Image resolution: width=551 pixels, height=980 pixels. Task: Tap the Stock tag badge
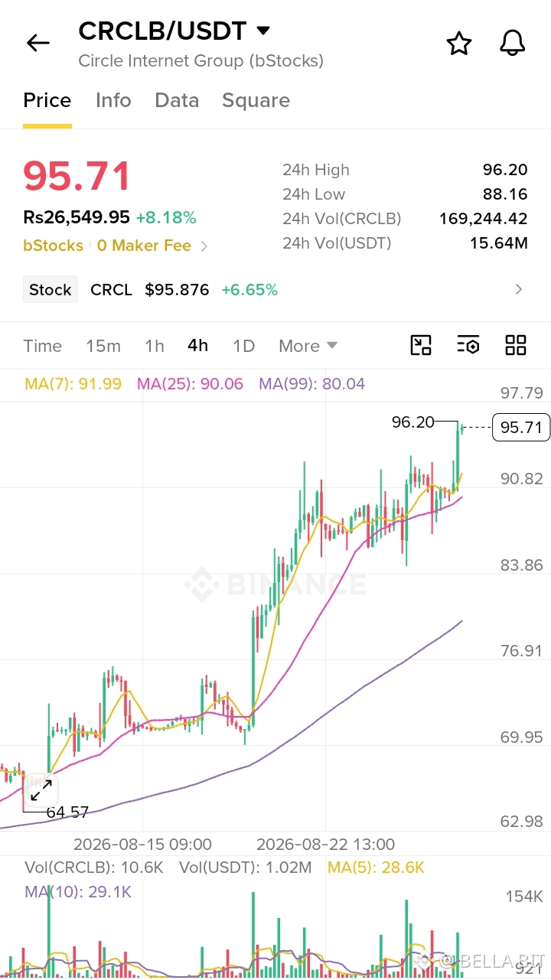coord(51,290)
